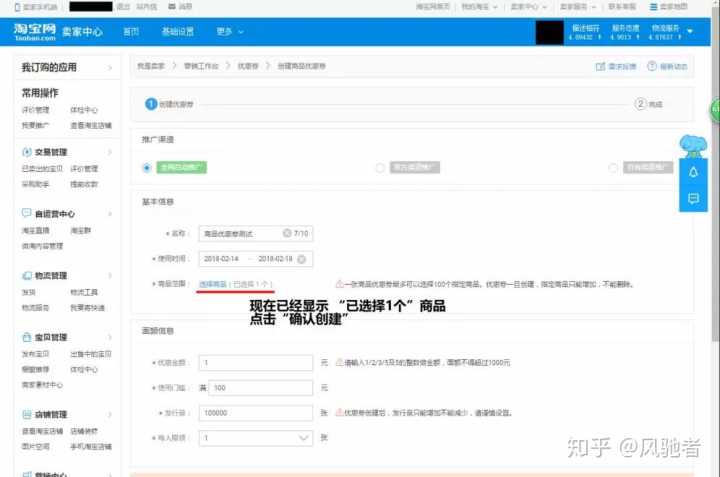
Task: Clear the coupon name field with X icon
Action: pyautogui.click(x=286, y=232)
